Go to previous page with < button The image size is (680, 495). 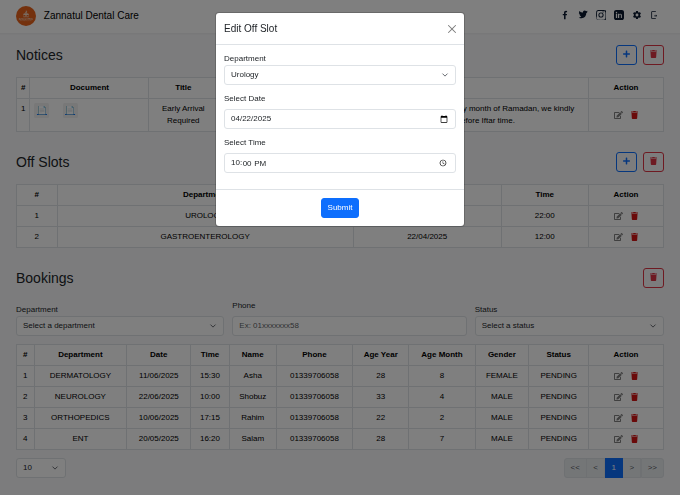595,468
